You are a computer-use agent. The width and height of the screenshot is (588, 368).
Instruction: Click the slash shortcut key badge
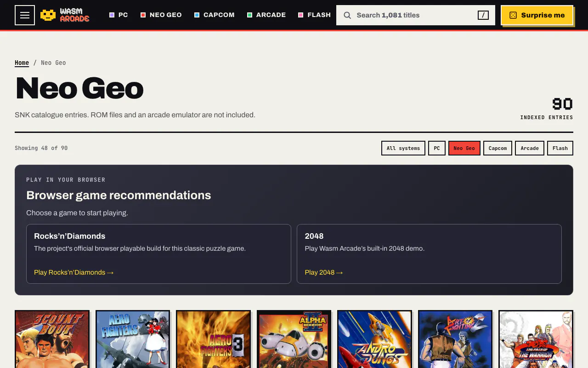click(x=483, y=15)
